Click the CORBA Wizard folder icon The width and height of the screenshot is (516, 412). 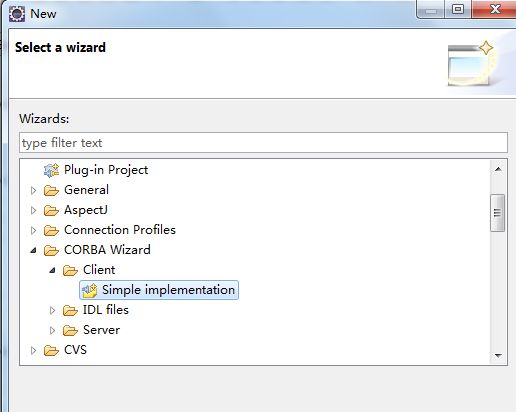coord(51,250)
